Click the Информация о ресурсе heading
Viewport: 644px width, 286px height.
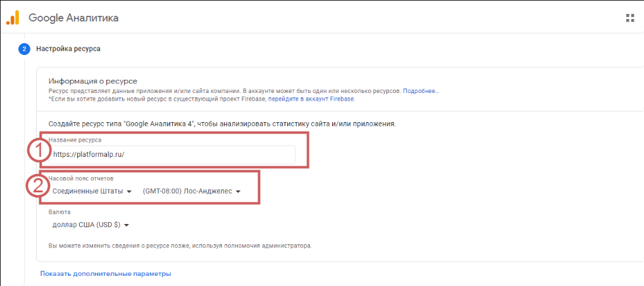[93, 81]
